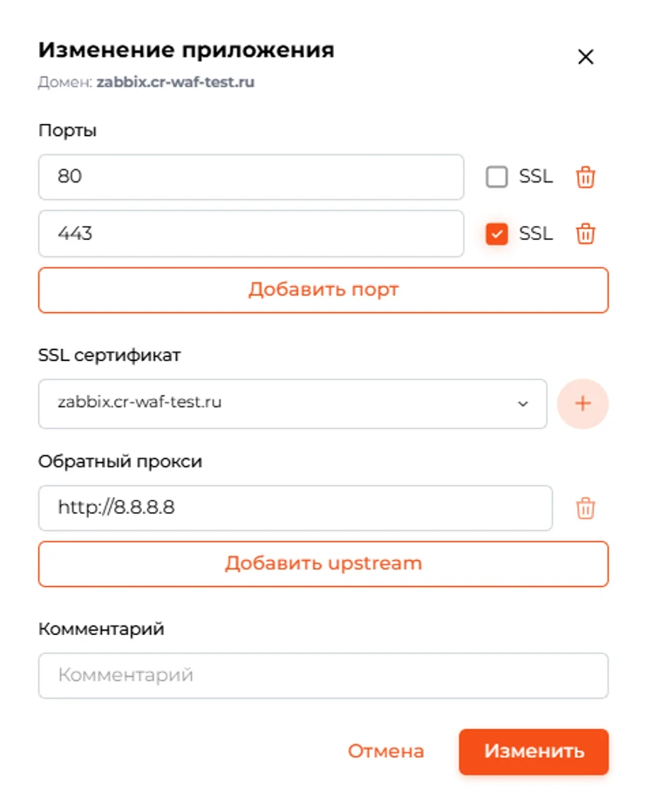Click the Добавить upstream button
Image resolution: width=647 pixels, height=812 pixels.
click(x=323, y=564)
